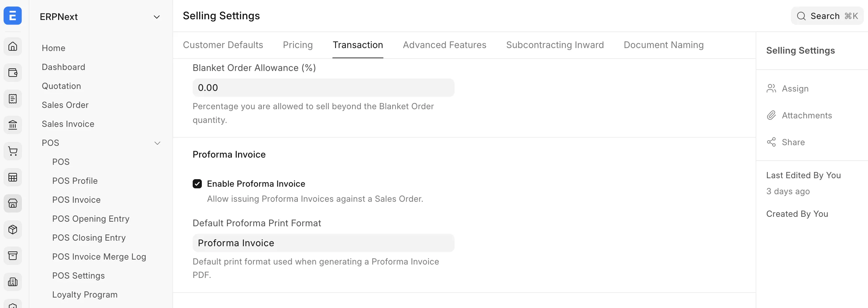Image resolution: width=868 pixels, height=308 pixels.
Task: Uncheck Enable Proforma Invoice checkbox
Action: click(197, 184)
